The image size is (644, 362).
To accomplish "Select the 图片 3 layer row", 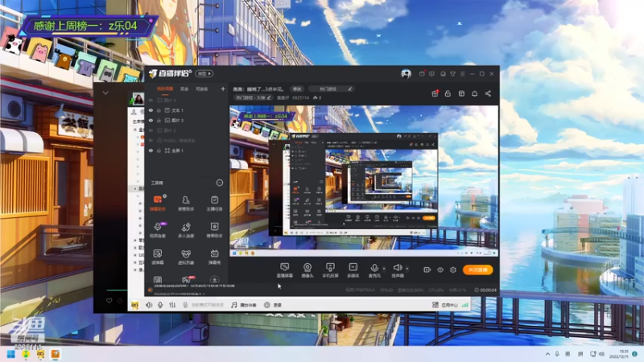I will [187, 121].
